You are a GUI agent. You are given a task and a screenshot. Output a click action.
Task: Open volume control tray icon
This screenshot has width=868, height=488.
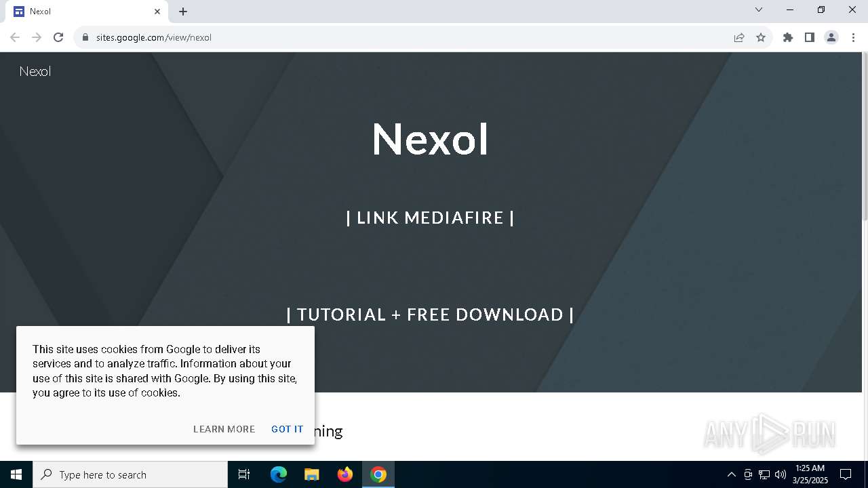pos(781,474)
